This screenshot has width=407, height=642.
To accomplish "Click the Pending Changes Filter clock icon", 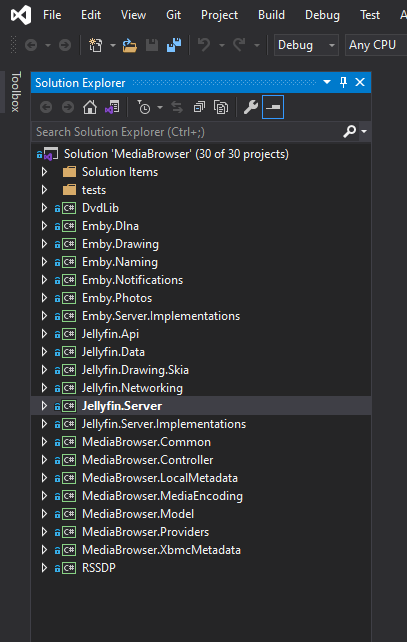I will (x=144, y=108).
